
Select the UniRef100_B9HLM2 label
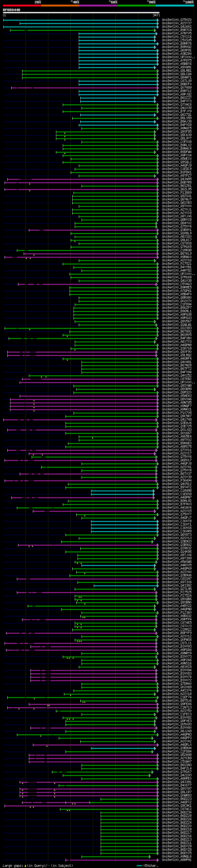(x=176, y=501)
